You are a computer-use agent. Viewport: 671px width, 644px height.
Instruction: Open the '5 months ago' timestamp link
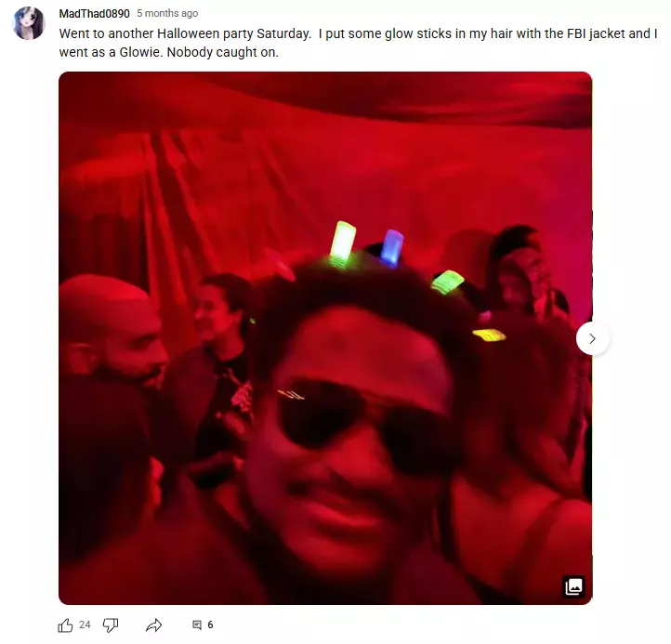tap(167, 13)
